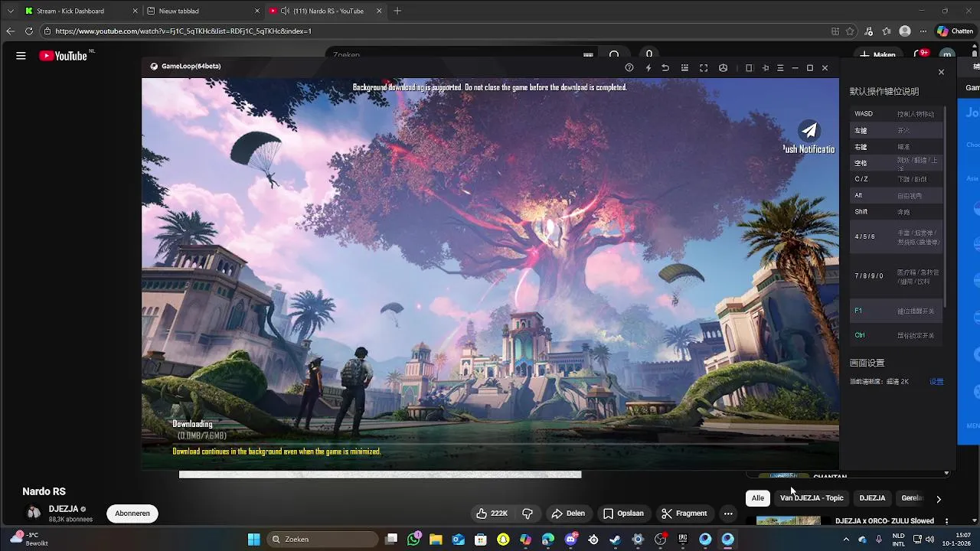Viewport: 980px width, 551px height.
Task: Open the GameLoop hamburger menu
Action: [780, 67]
